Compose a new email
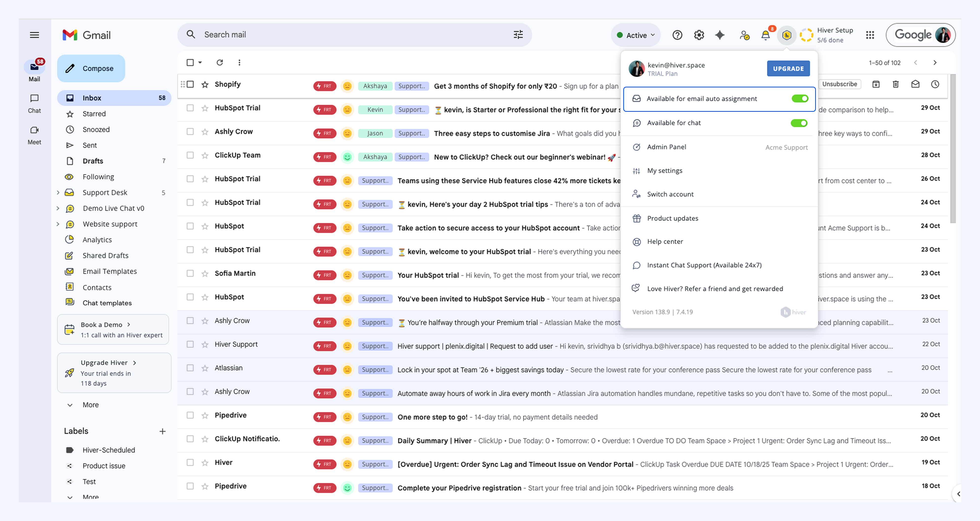The image size is (980, 521). tap(91, 68)
